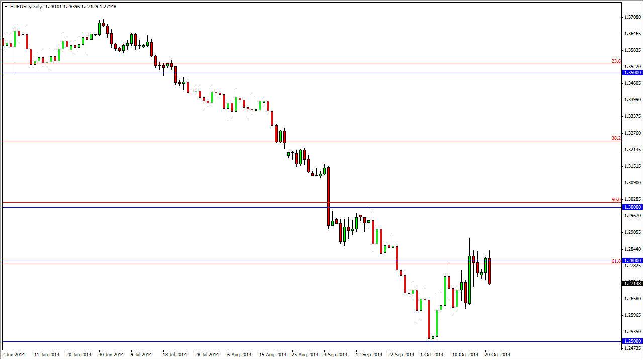Expand the EURUSD,Daily chart dropdown arrow

pyautogui.click(x=5, y=7)
